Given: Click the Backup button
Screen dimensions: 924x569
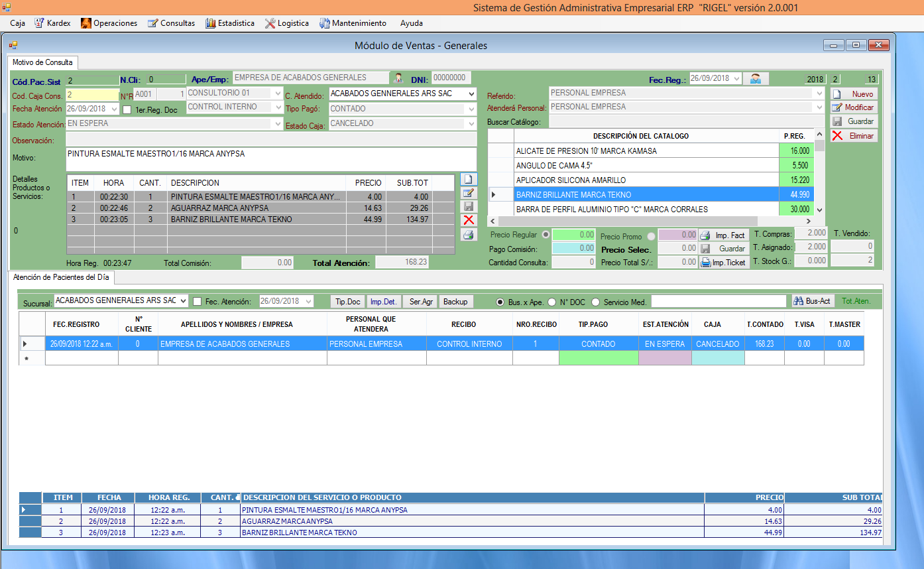Looking at the screenshot, I should click(x=455, y=301).
